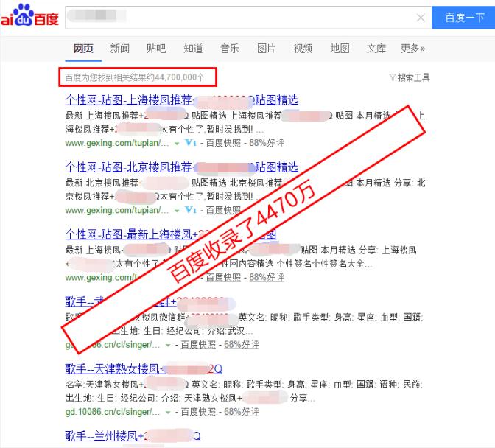
Task: Go to the 地图 tab
Action: click(340, 49)
